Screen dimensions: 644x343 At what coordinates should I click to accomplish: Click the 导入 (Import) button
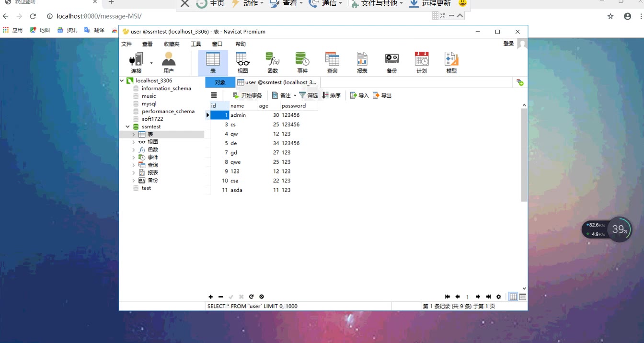click(359, 95)
